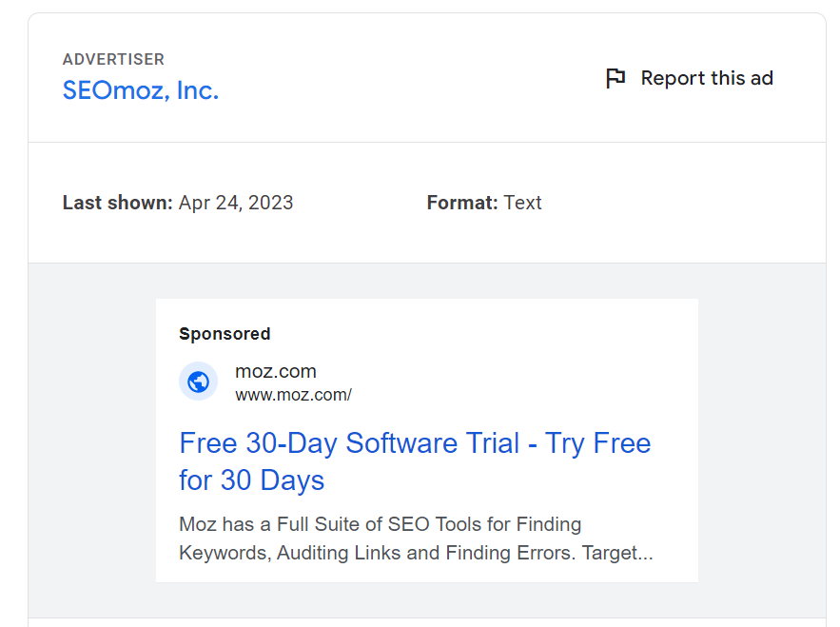The width and height of the screenshot is (840, 627).
Task: Click the globe icon next to moz.com
Action: point(198,382)
